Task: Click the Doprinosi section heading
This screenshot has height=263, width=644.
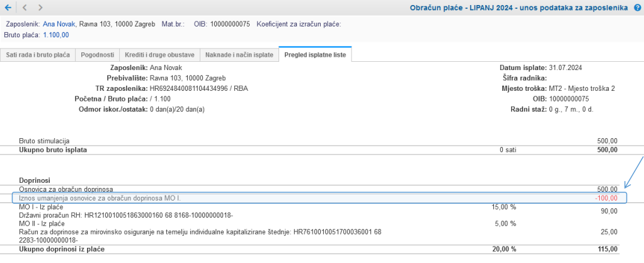Action: pyautogui.click(x=35, y=180)
